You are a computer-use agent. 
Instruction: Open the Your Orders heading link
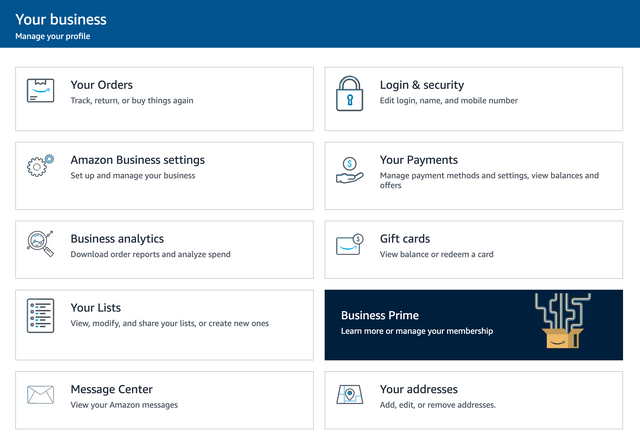[x=101, y=85]
